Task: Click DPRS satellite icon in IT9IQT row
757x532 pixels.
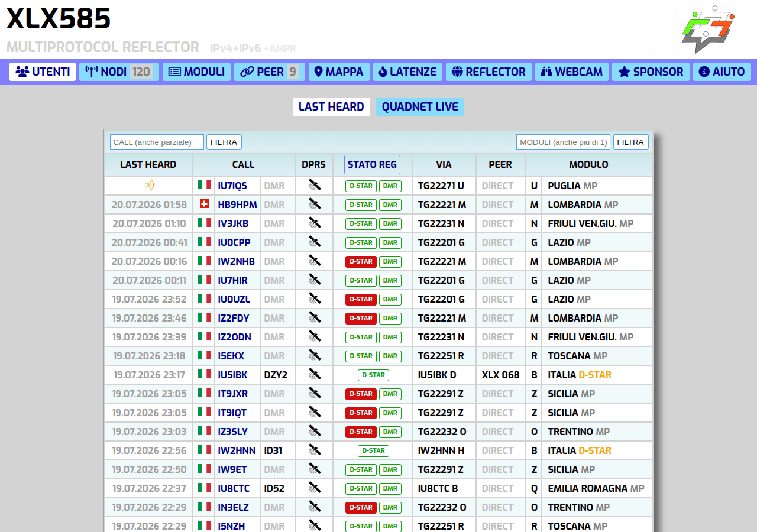Action: pos(315,412)
